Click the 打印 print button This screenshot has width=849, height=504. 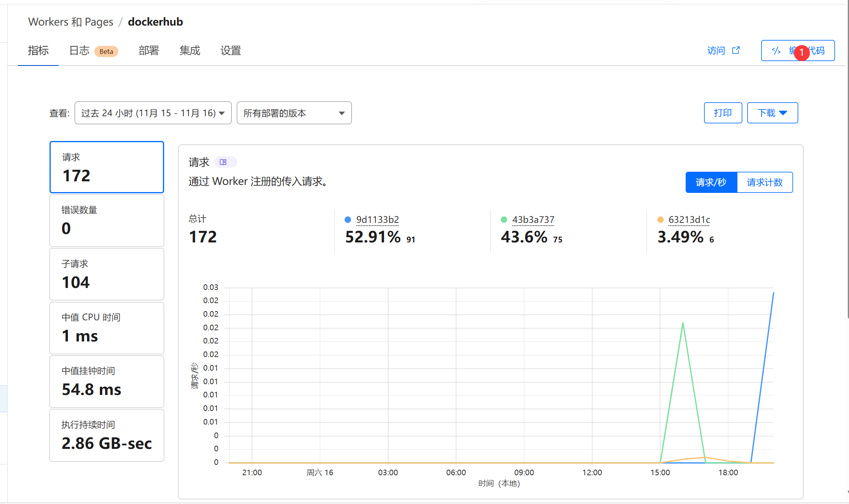[x=722, y=113]
